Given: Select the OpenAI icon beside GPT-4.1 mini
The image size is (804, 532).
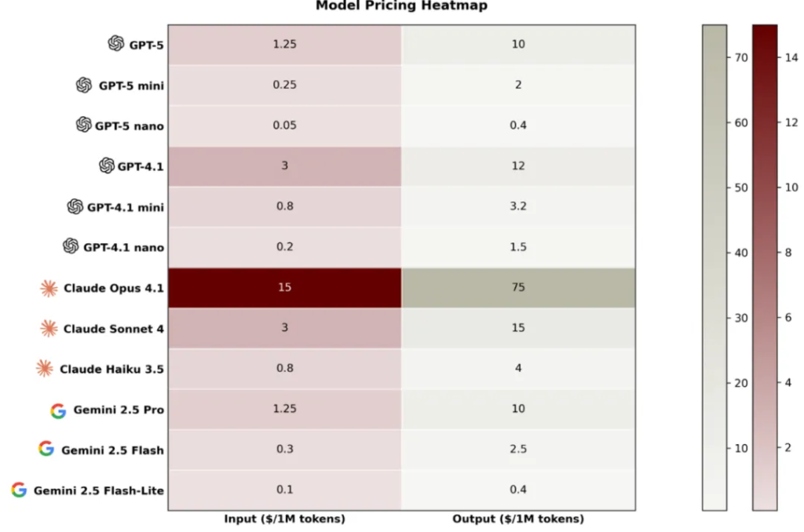Looking at the screenshot, I should coord(75,206).
